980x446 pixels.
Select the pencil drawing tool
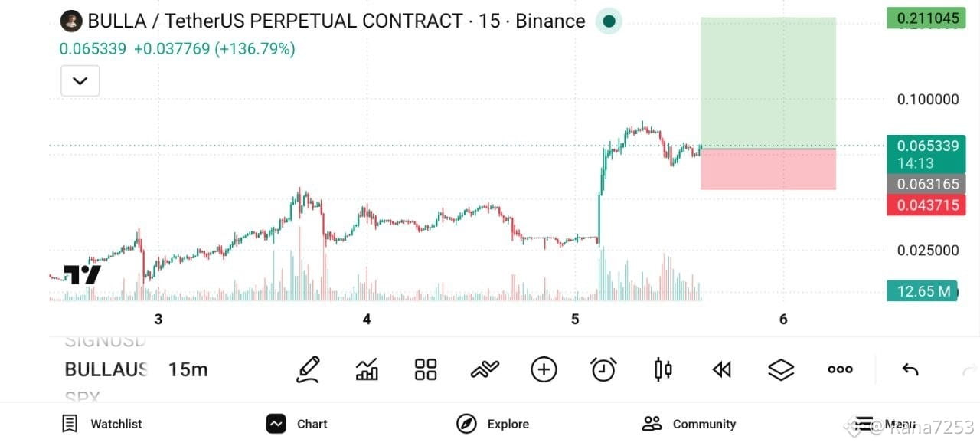(x=308, y=369)
